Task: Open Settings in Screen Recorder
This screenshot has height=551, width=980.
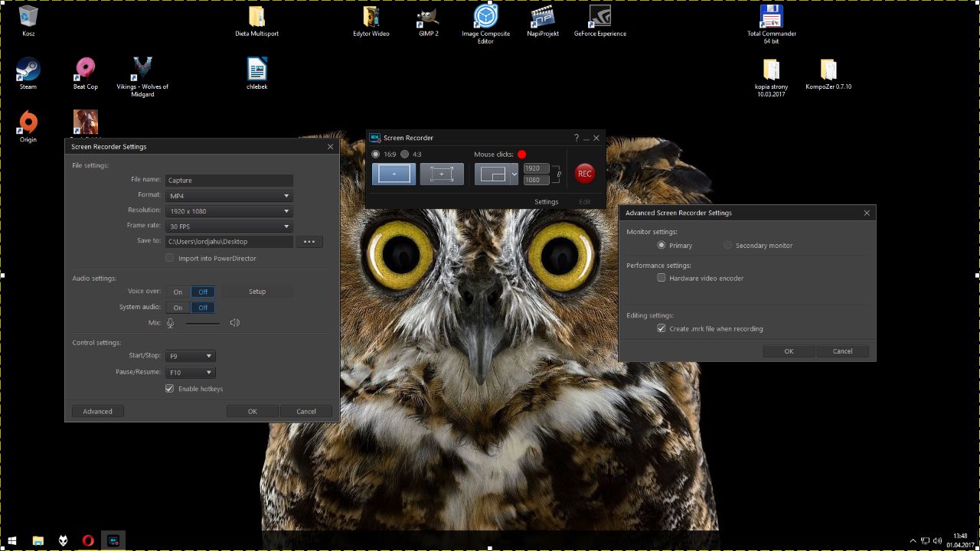Action: pyautogui.click(x=547, y=202)
